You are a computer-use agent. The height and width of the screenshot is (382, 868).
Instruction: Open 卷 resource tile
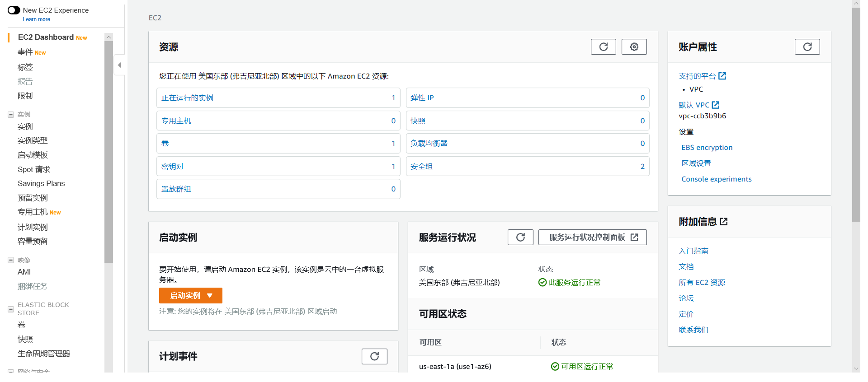click(278, 144)
